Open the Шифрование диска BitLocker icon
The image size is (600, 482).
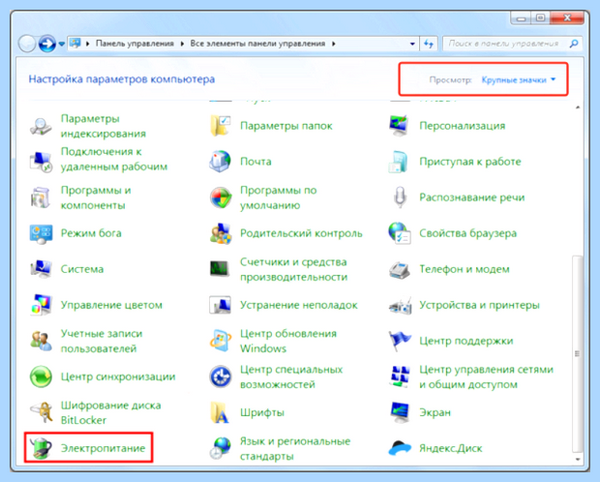pos(41,412)
